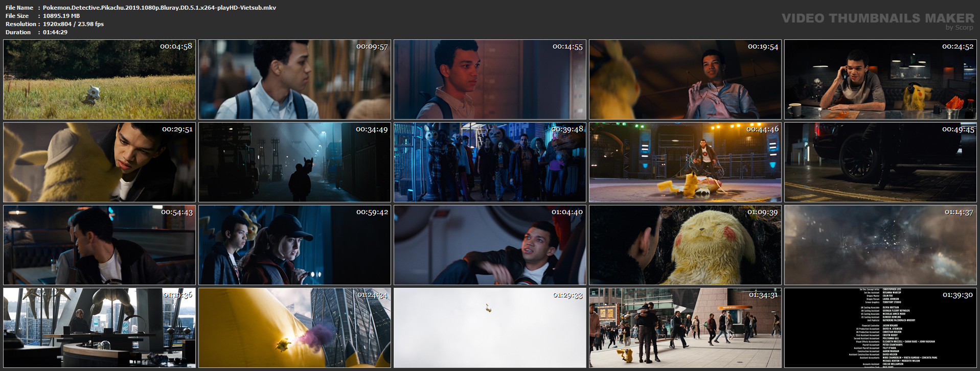The height and width of the screenshot is (371, 980).
Task: Click the file size value 10895.19 MB
Action: [61, 16]
